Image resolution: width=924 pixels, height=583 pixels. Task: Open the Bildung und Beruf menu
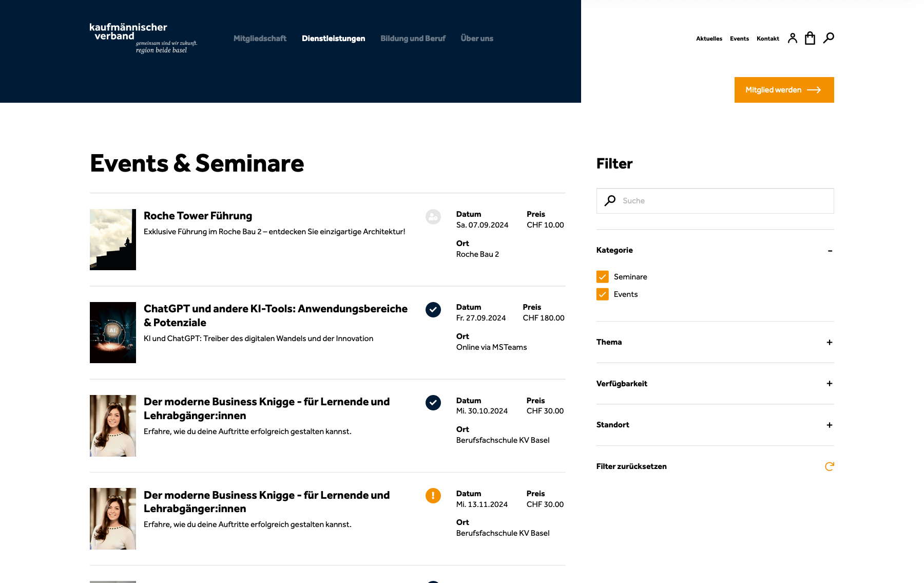coord(413,39)
